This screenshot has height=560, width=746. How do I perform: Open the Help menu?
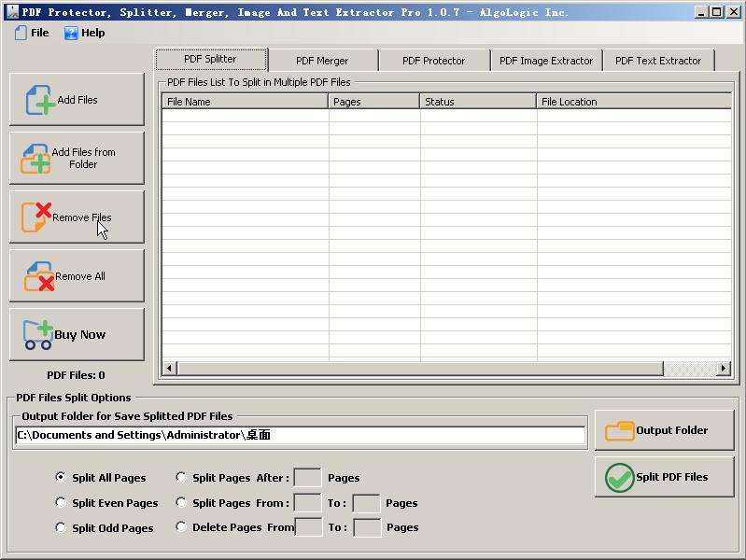coord(85,33)
